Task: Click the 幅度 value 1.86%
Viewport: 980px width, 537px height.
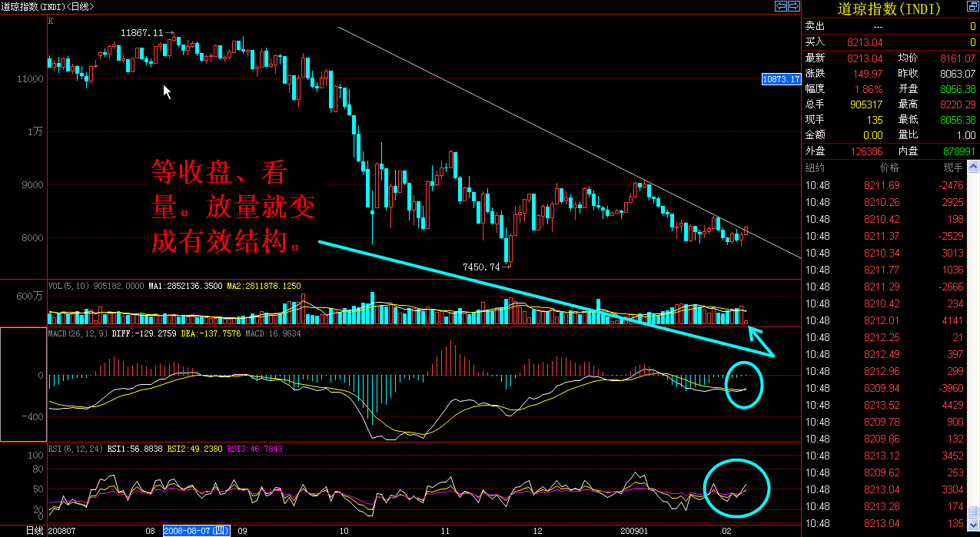Action: click(869, 89)
